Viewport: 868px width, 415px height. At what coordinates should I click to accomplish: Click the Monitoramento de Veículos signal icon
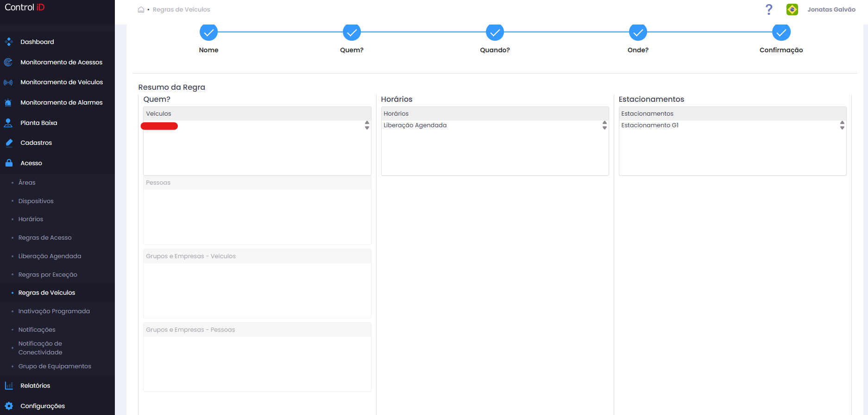[8, 82]
